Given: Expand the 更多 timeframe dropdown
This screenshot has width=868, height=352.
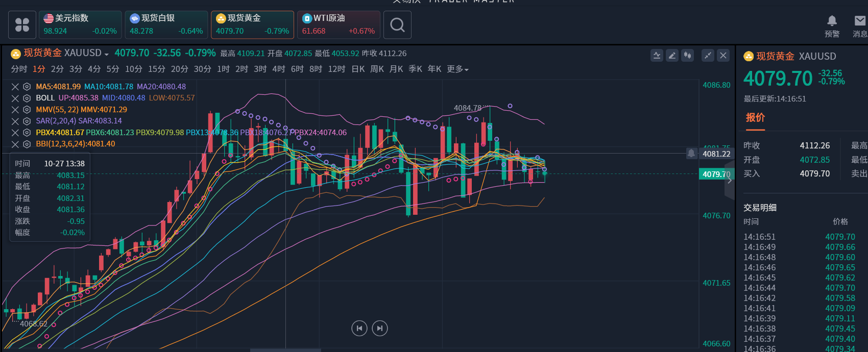Looking at the screenshot, I should (x=457, y=69).
